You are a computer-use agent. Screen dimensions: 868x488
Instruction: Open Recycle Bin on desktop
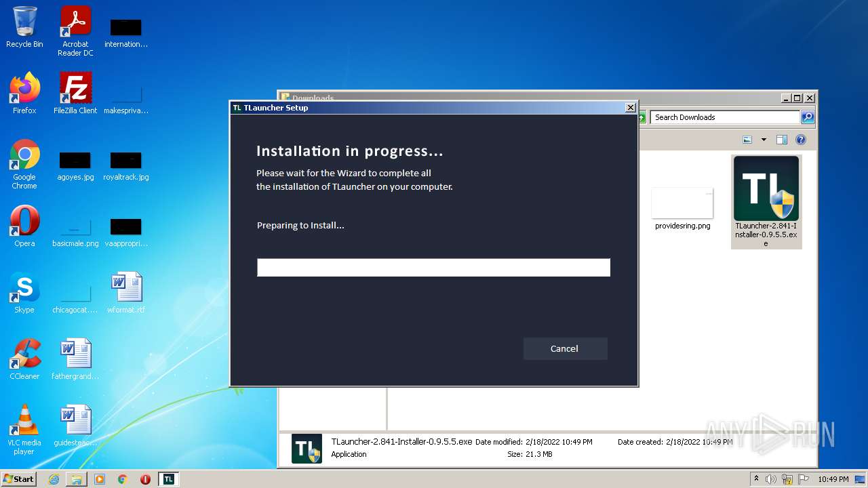pos(24,27)
